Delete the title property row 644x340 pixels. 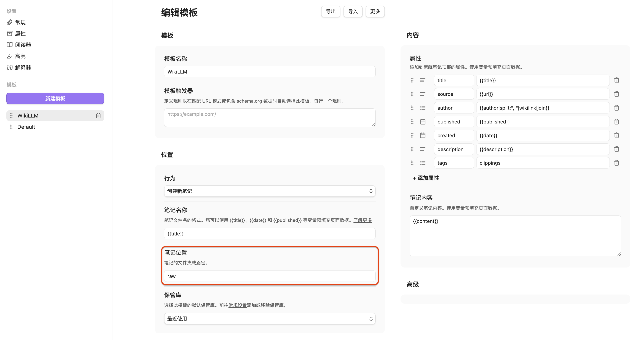(617, 80)
